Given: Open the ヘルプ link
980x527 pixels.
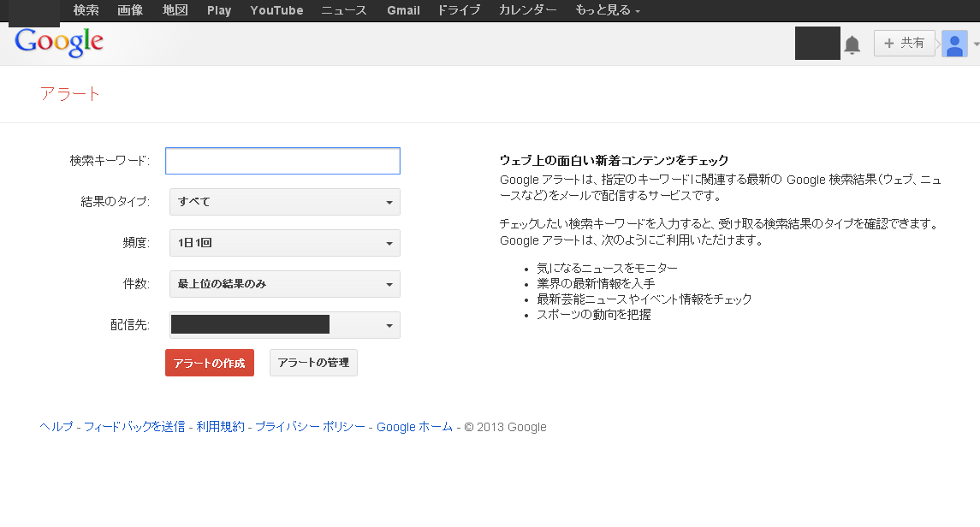Looking at the screenshot, I should pyautogui.click(x=56, y=427).
